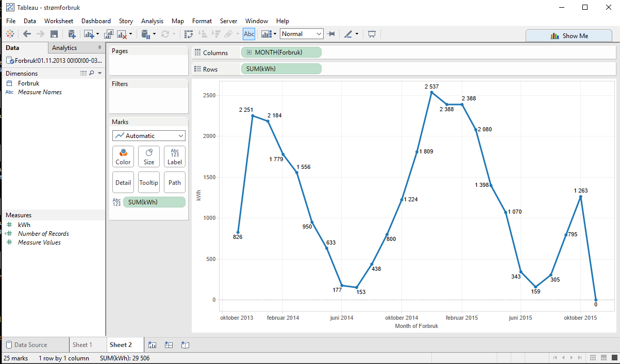Click the SUM(kWh) pill on Rows shelf
The width and height of the screenshot is (620, 364).
281,69
